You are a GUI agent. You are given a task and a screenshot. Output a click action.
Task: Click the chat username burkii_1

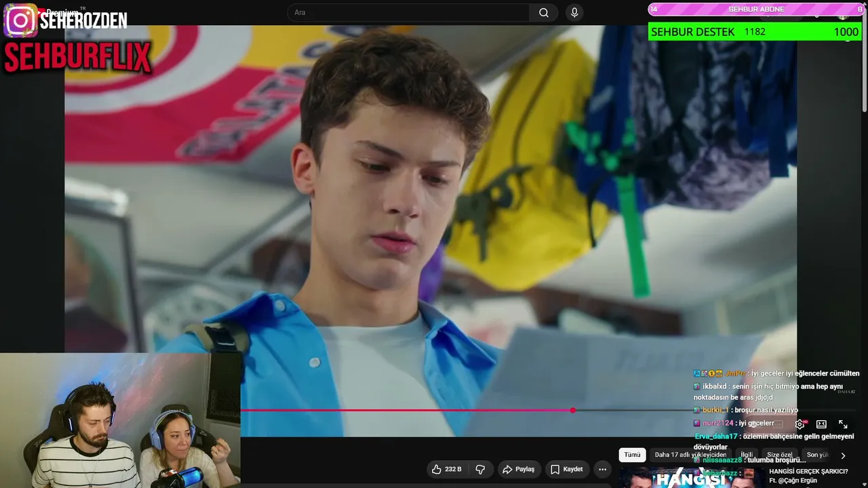715,410
